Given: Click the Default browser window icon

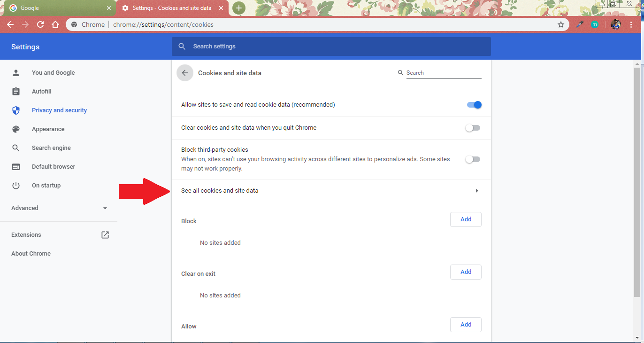Looking at the screenshot, I should (x=16, y=167).
